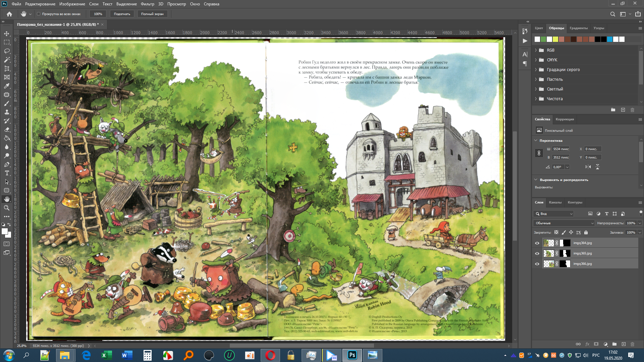Expand the RGB swatch group
The height and width of the screenshot is (362, 644).
point(536,50)
